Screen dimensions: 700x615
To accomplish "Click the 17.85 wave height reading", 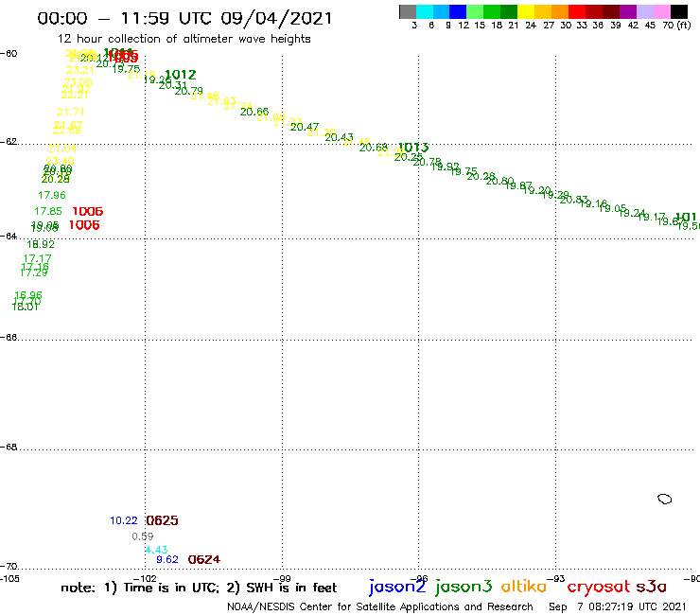I will (x=48, y=211).
